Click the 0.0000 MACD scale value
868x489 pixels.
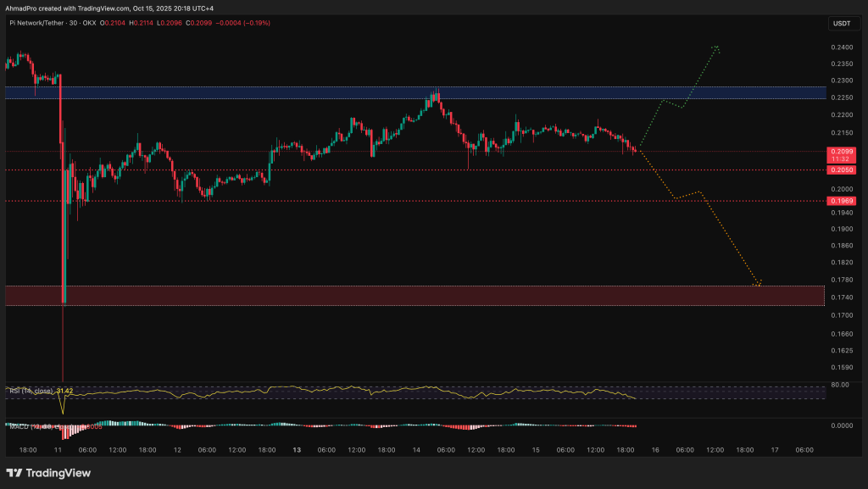[843, 425]
